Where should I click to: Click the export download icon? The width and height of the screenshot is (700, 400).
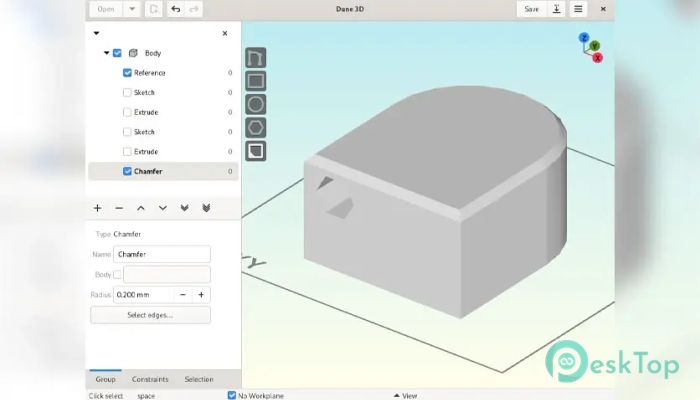pos(556,9)
